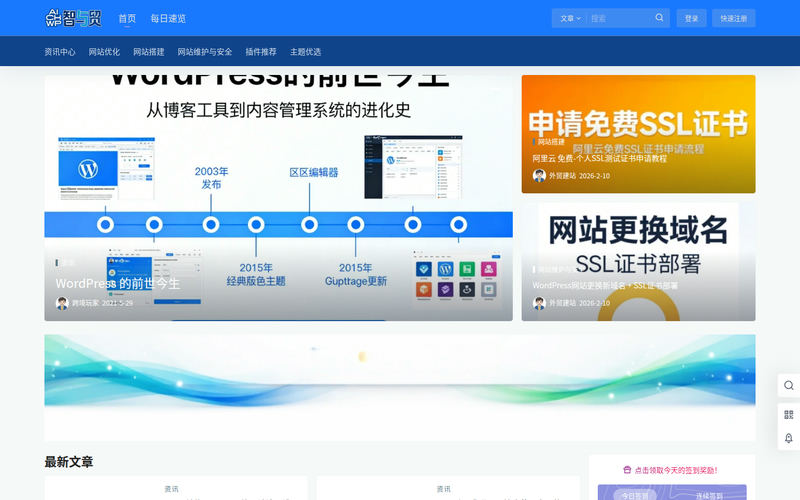The height and width of the screenshot is (500, 800).
Task: Open 资讯中心 in the secondary nav
Action: point(60,52)
